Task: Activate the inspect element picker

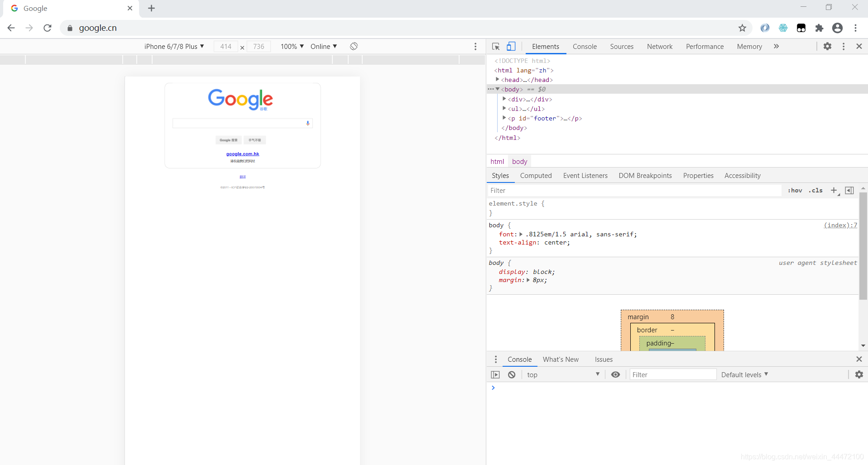Action: [x=496, y=46]
